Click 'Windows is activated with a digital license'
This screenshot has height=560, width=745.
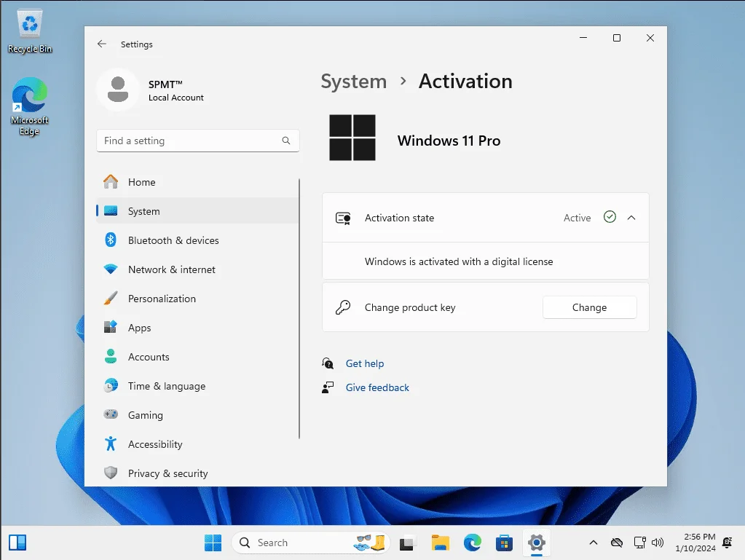point(459,261)
